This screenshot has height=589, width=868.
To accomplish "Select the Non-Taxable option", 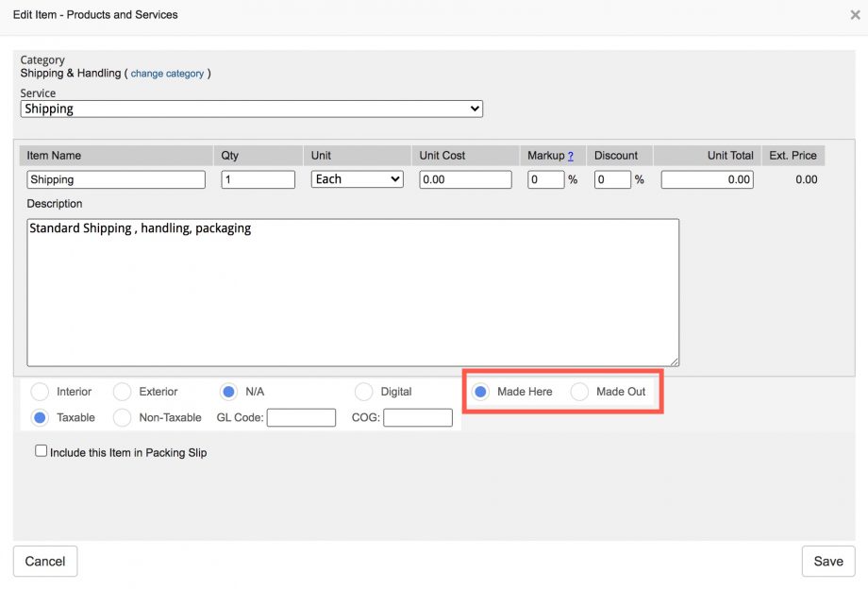I will point(122,417).
